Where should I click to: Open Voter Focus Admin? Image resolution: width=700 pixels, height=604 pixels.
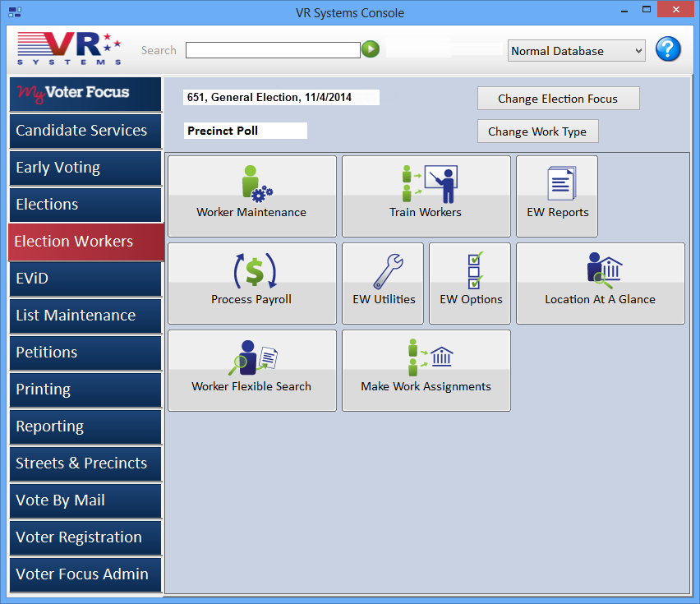(x=85, y=575)
